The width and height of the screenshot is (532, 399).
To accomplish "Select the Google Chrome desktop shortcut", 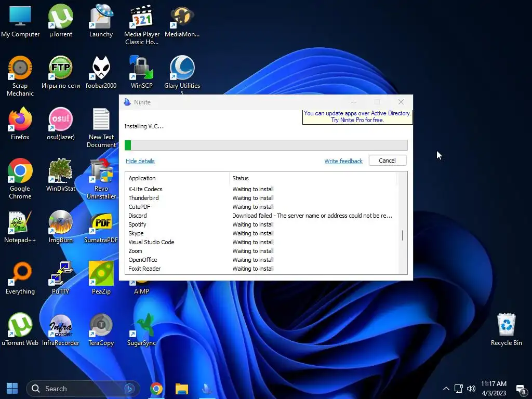I will [x=20, y=179].
